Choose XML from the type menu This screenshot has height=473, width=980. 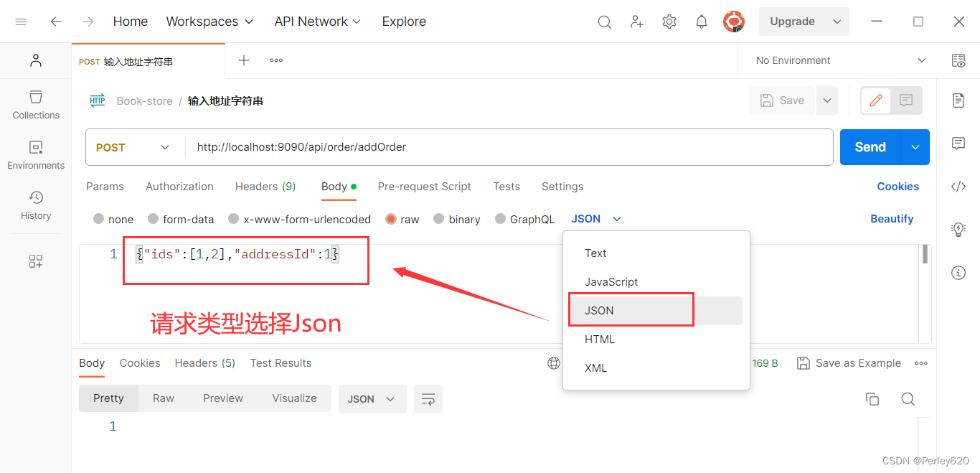(656, 368)
